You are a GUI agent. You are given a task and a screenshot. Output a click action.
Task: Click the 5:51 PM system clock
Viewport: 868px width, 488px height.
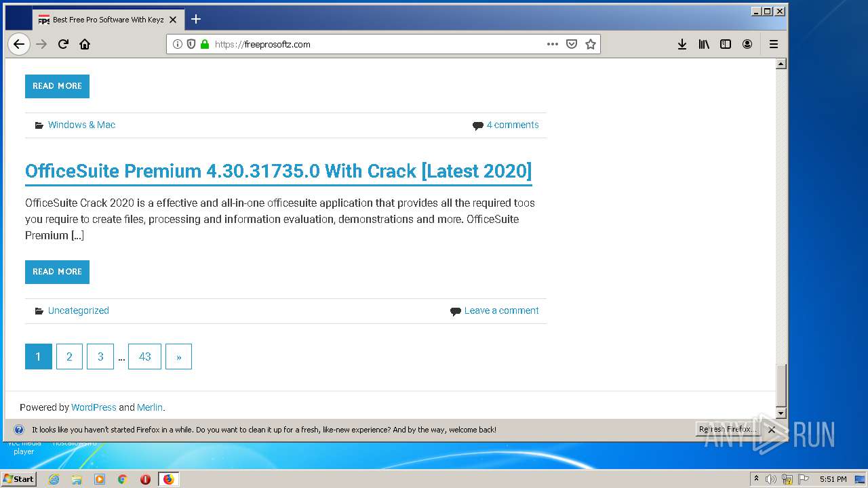833,479
